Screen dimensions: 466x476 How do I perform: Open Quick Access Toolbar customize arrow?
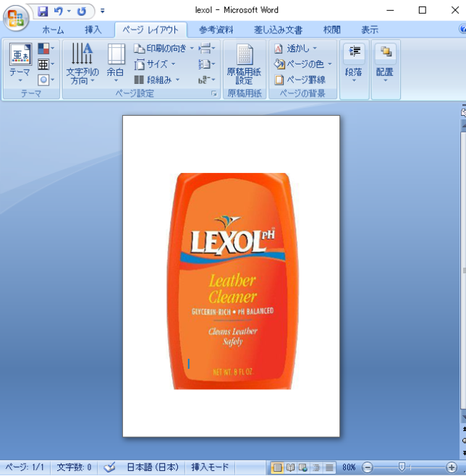pyautogui.click(x=102, y=12)
